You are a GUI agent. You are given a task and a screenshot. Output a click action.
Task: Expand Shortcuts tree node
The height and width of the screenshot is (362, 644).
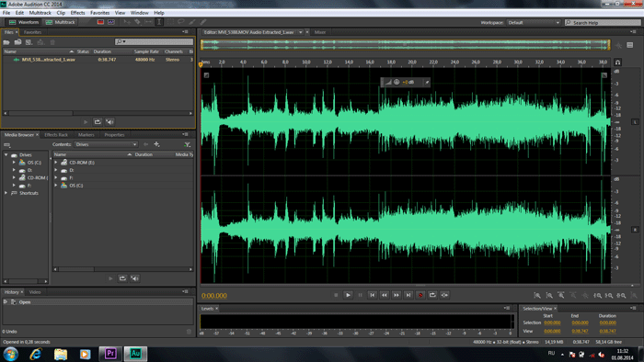click(6, 193)
